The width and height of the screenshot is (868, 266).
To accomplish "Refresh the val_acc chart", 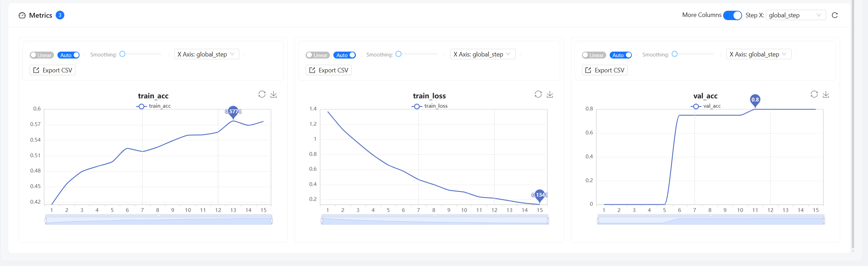I will pos(814,94).
